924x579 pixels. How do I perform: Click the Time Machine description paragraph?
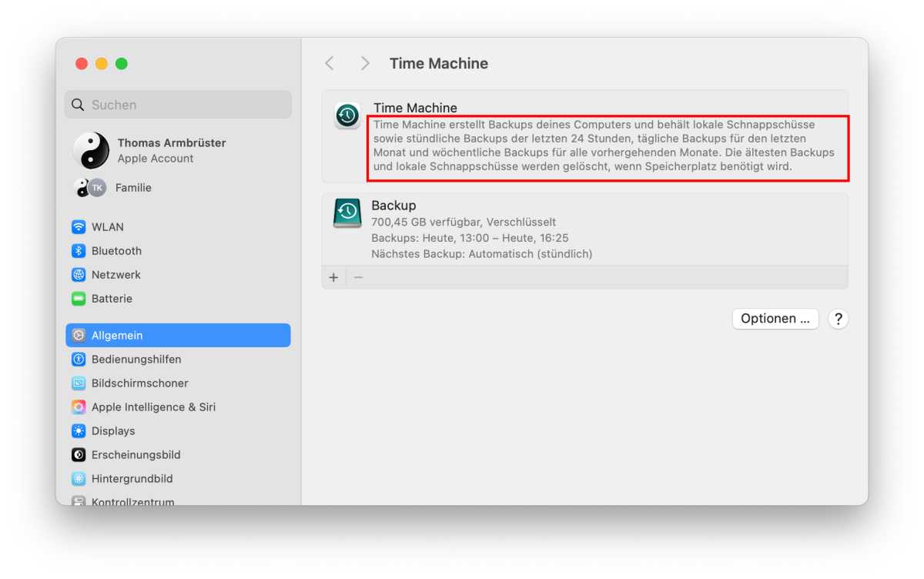coord(604,145)
